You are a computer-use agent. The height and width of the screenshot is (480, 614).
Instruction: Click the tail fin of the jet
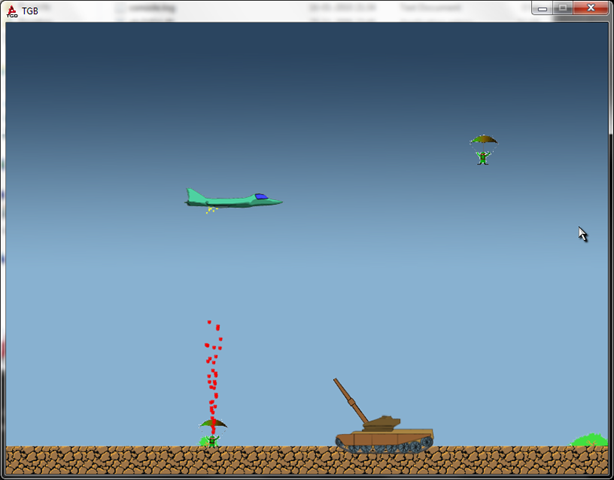tap(194, 195)
